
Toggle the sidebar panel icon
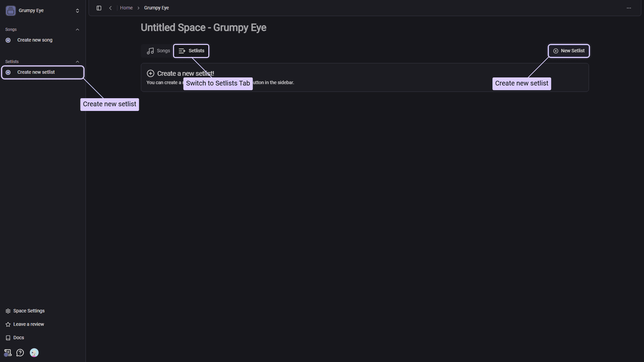point(99,8)
